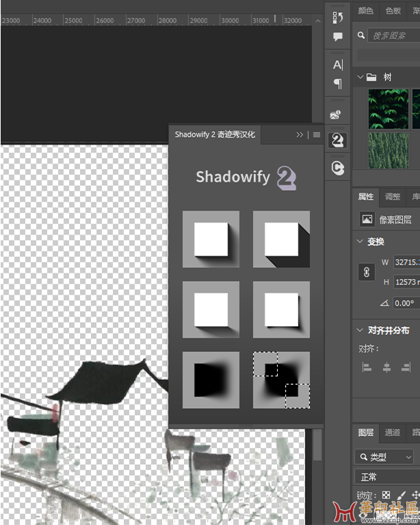
Task: Click the Shadowify 2 奇迹秀汉化 panel tab
Action: coord(215,135)
